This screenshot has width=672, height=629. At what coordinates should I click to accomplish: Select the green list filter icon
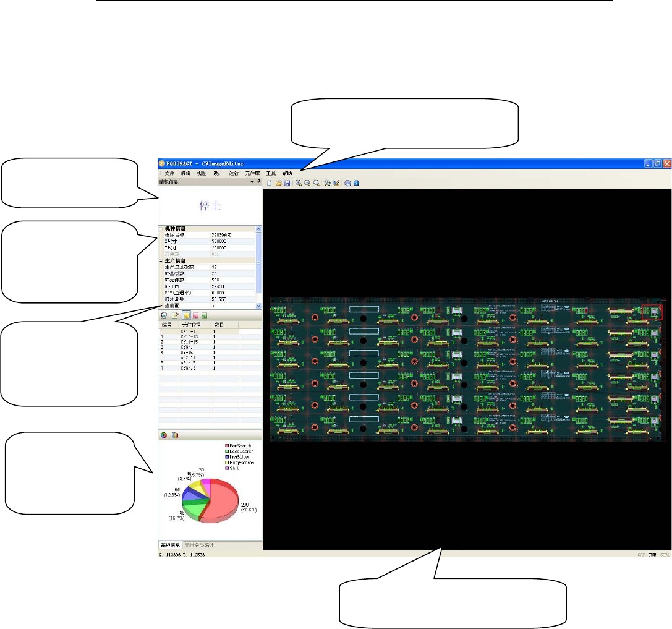coord(205,315)
